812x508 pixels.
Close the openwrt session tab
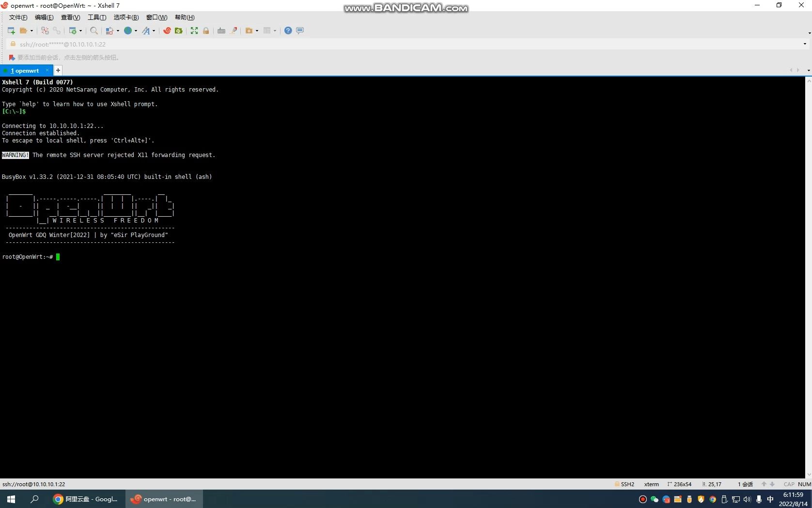[x=47, y=70]
